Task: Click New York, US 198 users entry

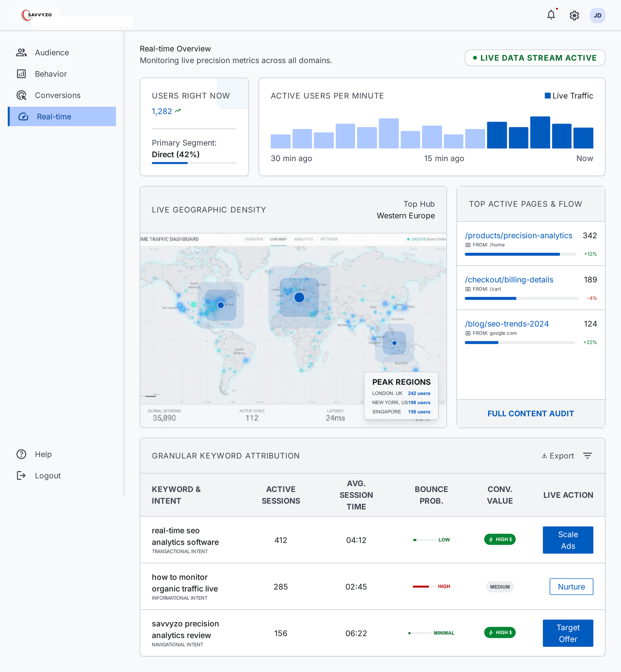Action: [x=401, y=403]
